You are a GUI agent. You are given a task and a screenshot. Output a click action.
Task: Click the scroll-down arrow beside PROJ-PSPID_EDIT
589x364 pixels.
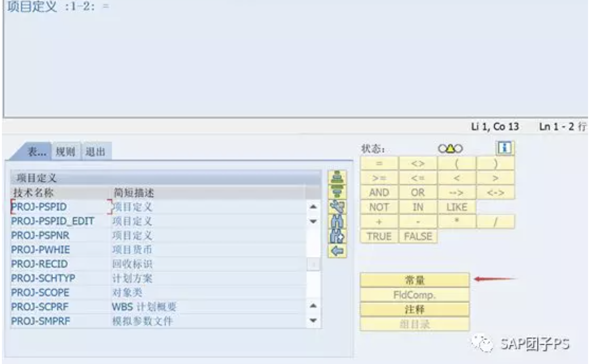point(313,222)
